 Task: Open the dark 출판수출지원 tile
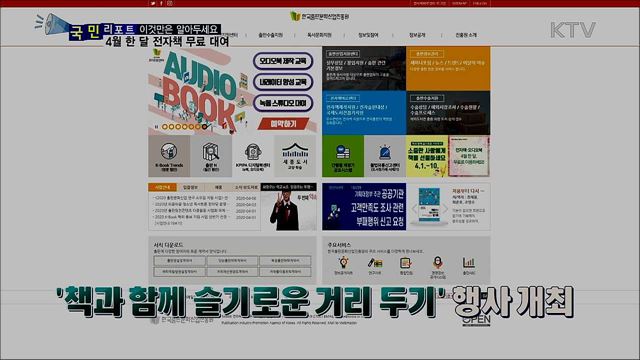click(x=448, y=113)
